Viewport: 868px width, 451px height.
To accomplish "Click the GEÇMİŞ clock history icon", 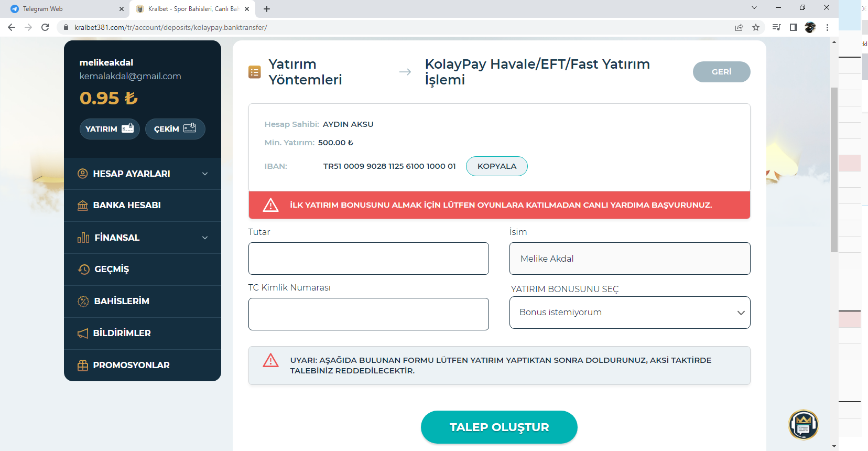I will click(83, 270).
